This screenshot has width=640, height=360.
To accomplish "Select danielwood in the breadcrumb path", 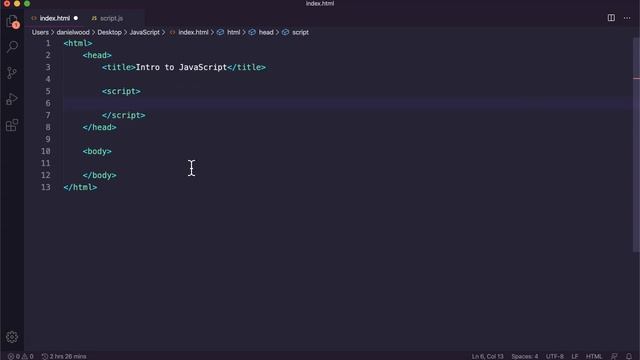I will coord(73,32).
